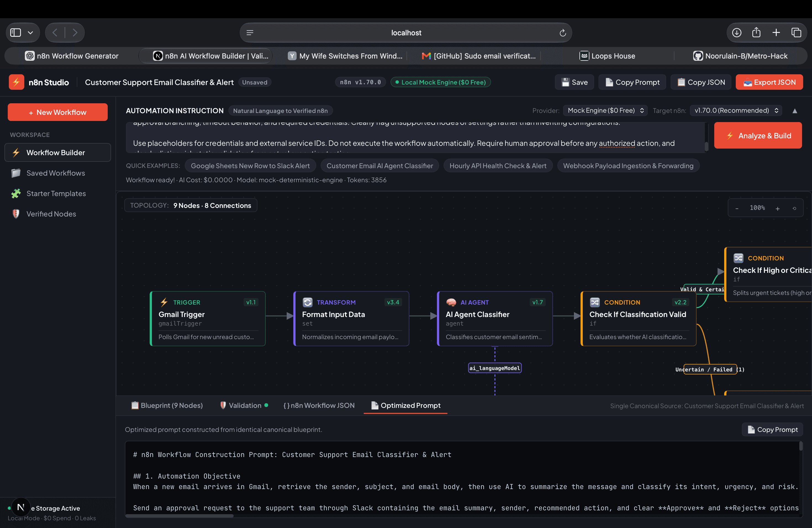
Task: Switch to the Loops House browser tab
Action: 608,56
